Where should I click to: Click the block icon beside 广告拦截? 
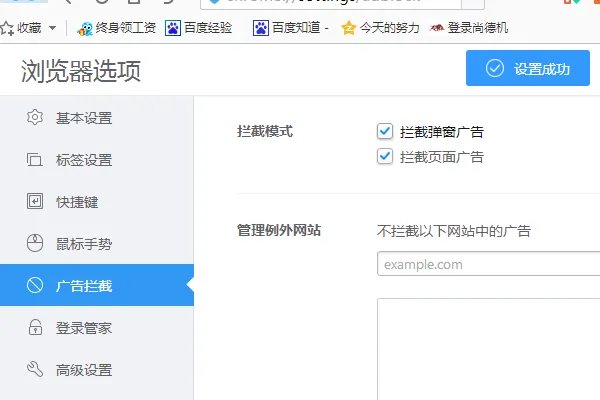pos(35,286)
